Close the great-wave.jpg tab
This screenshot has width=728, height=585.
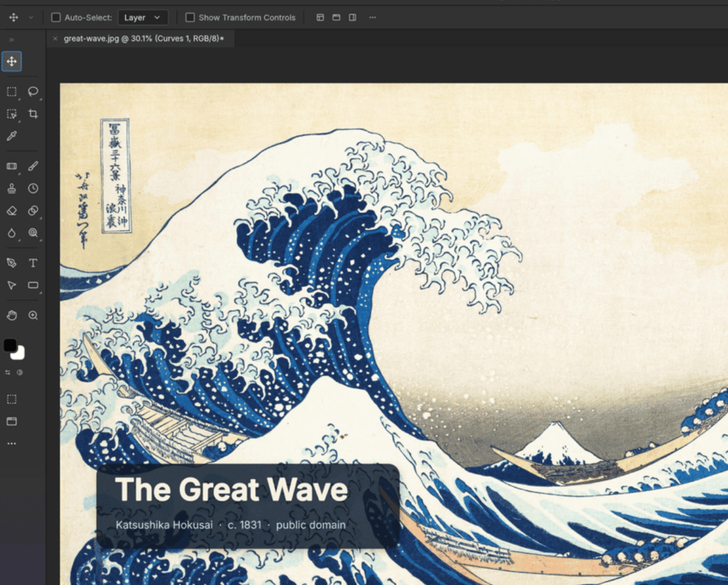[x=56, y=38]
